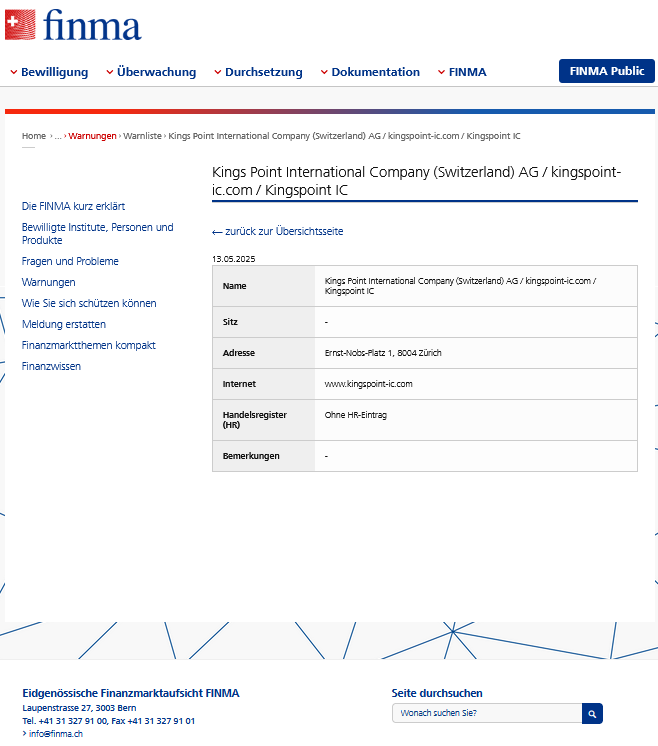
Task: Open the ellipsis breadcrumb
Action: 58,136
